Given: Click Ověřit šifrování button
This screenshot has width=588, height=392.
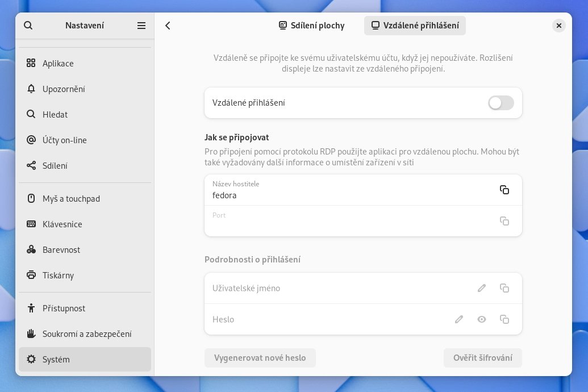Looking at the screenshot, I should [x=483, y=358].
